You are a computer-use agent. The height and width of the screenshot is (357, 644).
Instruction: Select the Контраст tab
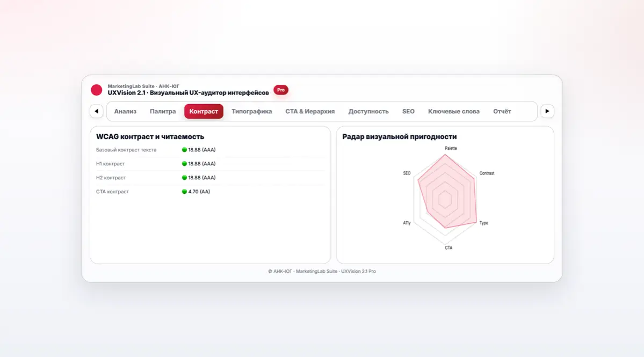point(204,111)
